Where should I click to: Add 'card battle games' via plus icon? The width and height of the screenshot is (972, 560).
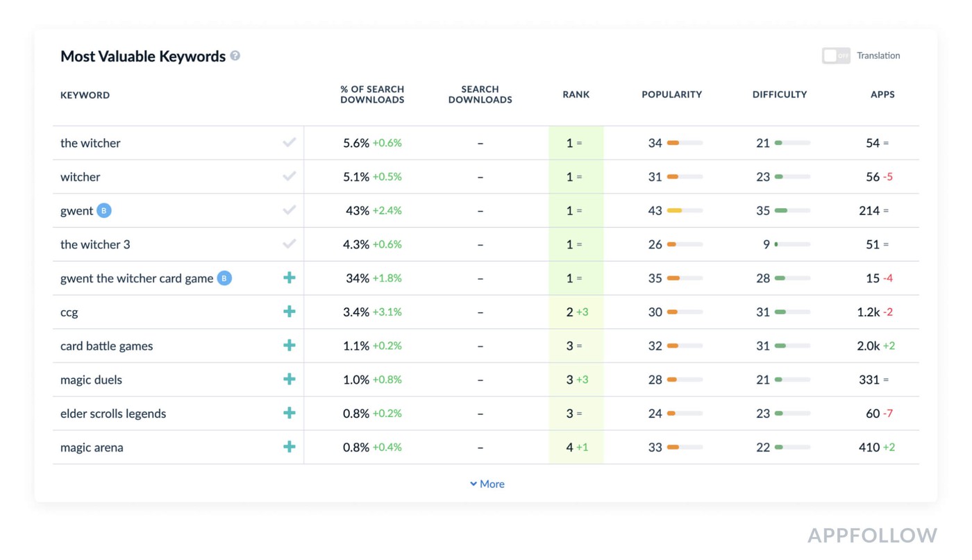pyautogui.click(x=290, y=346)
